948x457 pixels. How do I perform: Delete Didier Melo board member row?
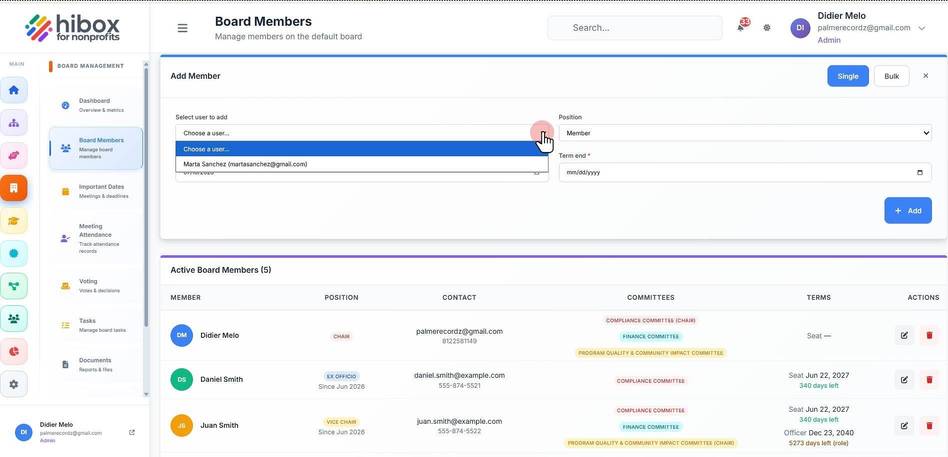[x=929, y=335]
